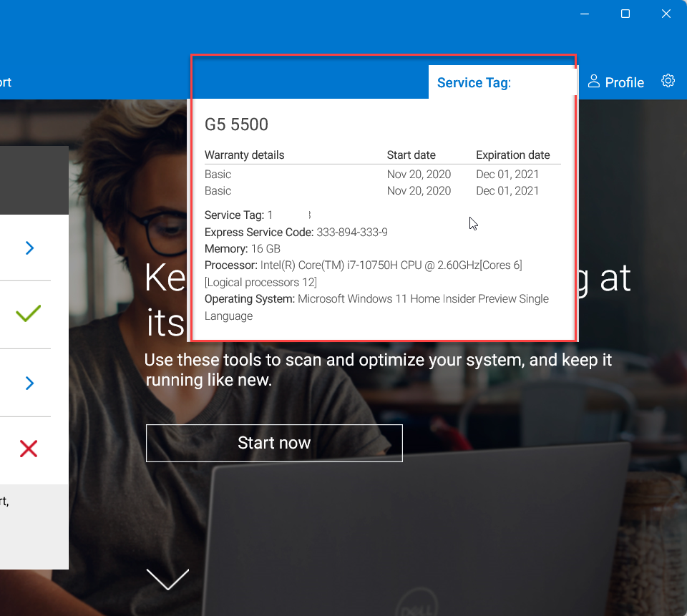
Task: Click the Start now button
Action: pyautogui.click(x=274, y=443)
